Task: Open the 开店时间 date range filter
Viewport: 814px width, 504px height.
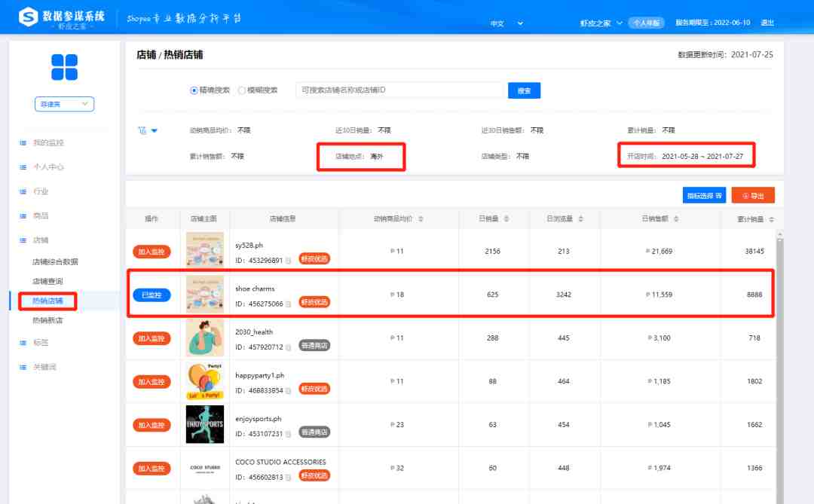Action: click(684, 156)
